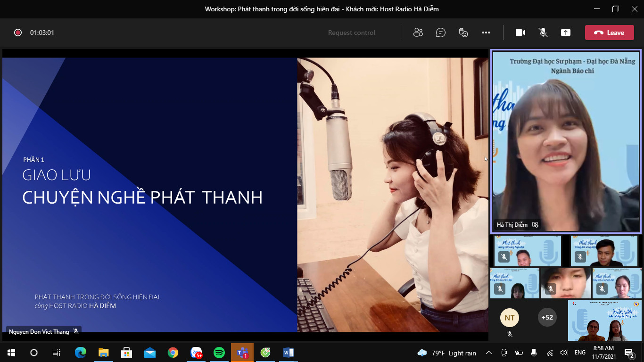Screen dimensions: 644x362
Task: Open the meeting chat icon
Action: [441, 33]
